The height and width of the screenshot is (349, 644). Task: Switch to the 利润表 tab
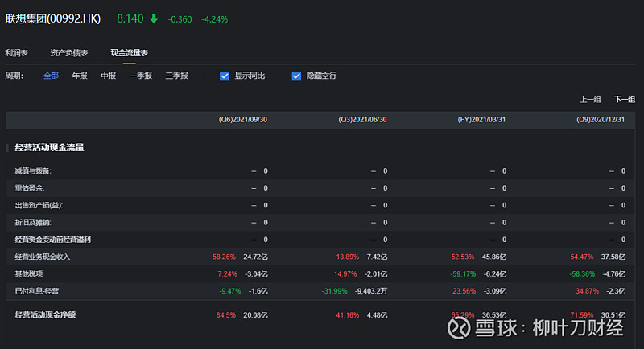(x=16, y=53)
